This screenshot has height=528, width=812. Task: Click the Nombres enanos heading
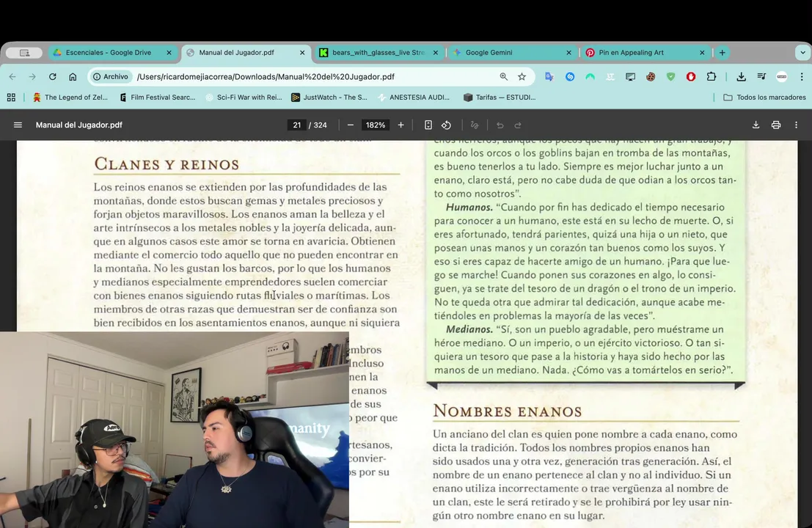tap(508, 411)
